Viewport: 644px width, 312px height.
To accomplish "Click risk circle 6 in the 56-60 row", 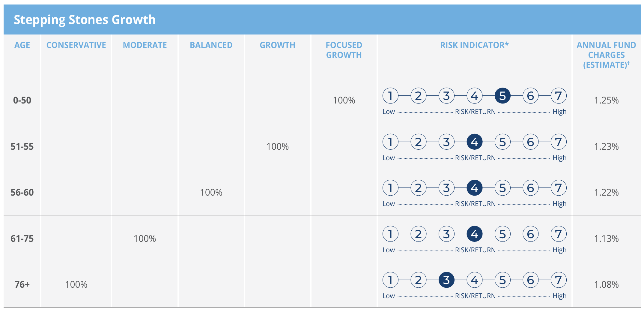I will (531, 188).
